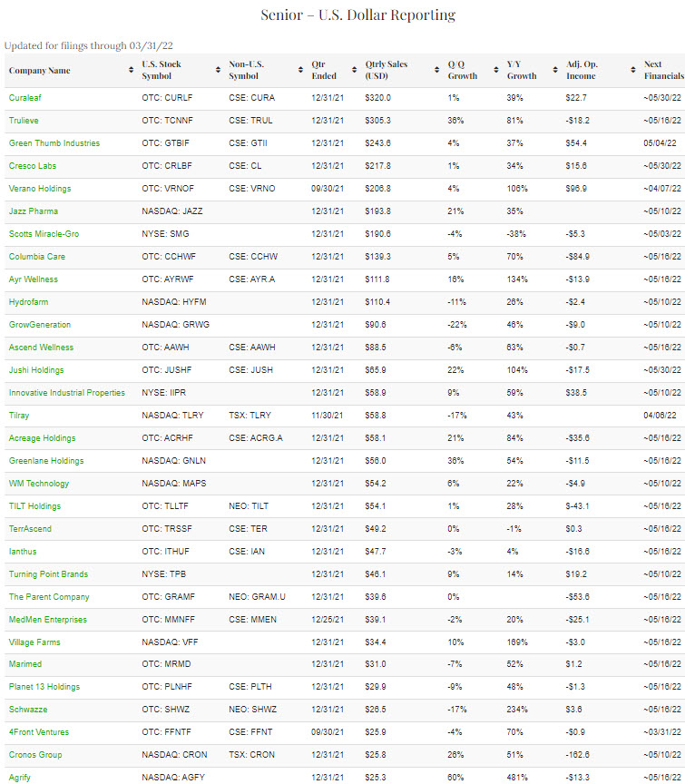The width and height of the screenshot is (685, 784).
Task: Click the Qtrly Sales (USD) sort arrows
Action: 436,71
